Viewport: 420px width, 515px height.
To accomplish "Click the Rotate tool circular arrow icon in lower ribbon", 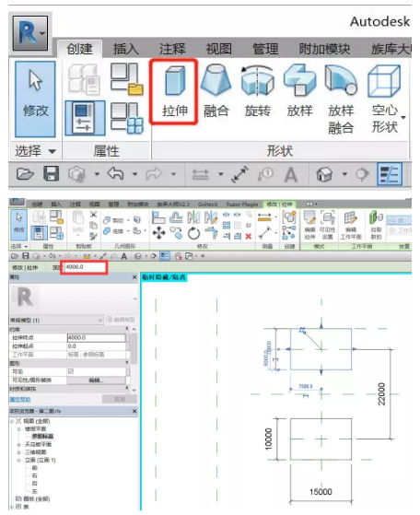I will click(193, 233).
